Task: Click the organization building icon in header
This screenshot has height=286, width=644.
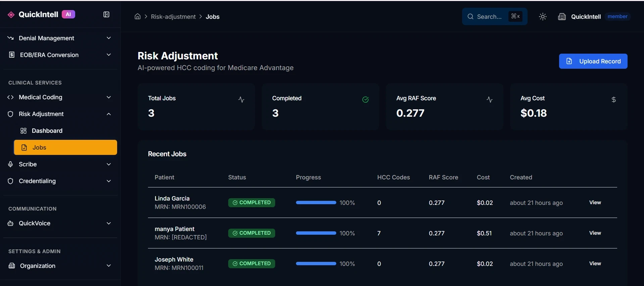Action: pos(562,16)
